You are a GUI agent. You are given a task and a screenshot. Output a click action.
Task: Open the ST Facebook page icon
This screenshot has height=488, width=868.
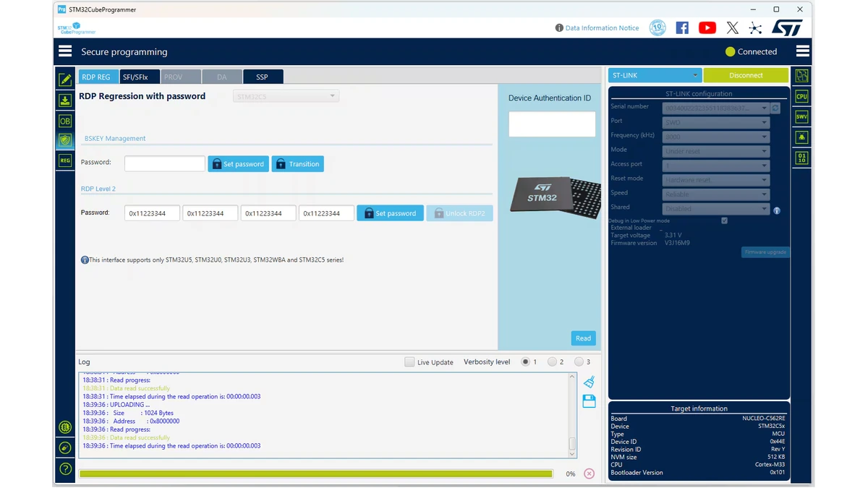[682, 27]
